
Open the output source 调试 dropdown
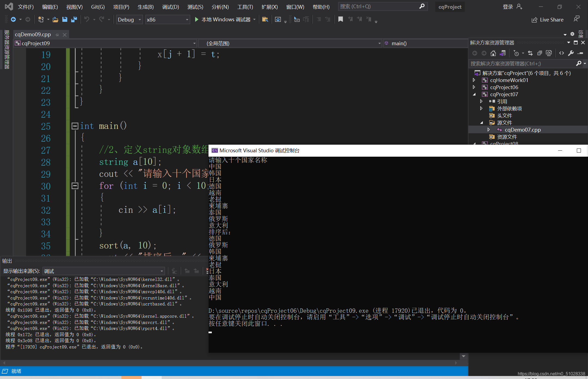click(103, 271)
